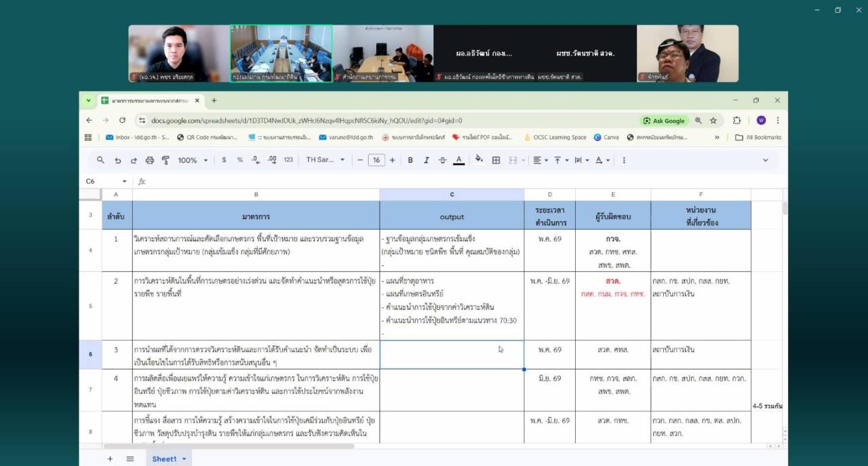The image size is (868, 466).
Task: Open the apps grid icon in bookmarks bar
Action: [88, 137]
